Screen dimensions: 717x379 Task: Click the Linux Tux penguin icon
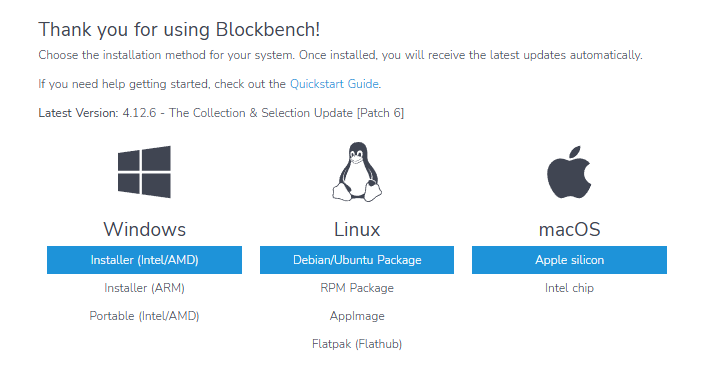coord(357,172)
